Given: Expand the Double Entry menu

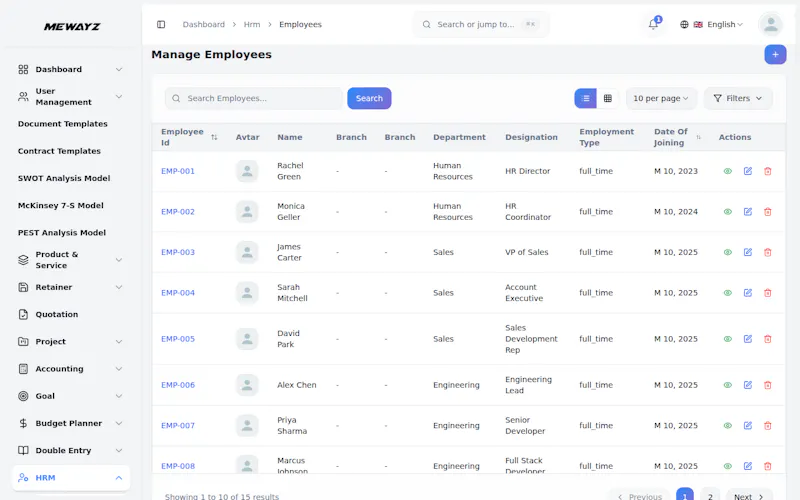Looking at the screenshot, I should click(x=70, y=451).
